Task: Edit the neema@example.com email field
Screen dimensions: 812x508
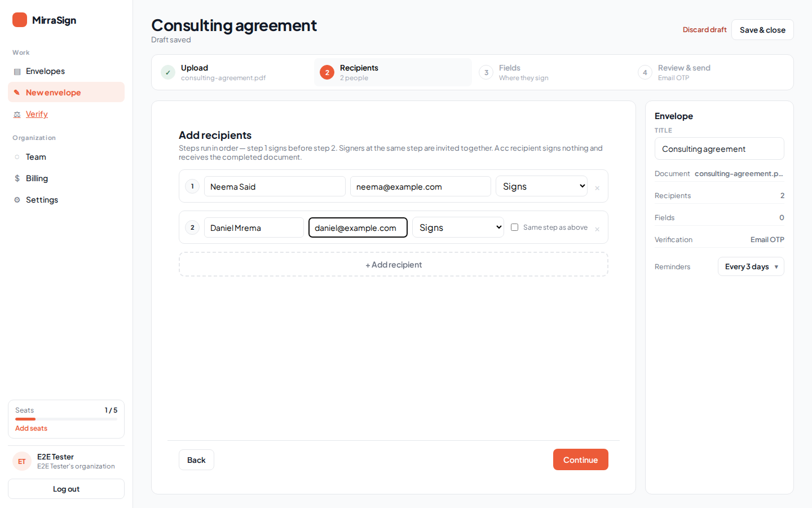Action: (421, 186)
